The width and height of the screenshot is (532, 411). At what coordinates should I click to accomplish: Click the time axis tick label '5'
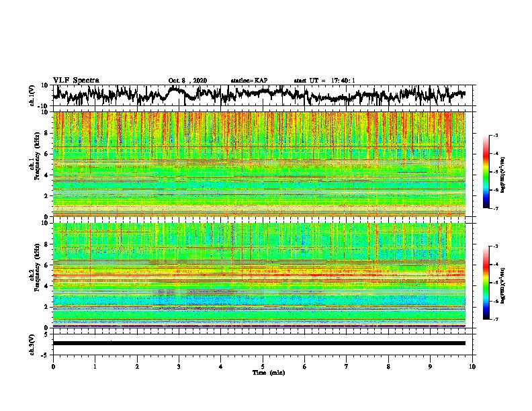[263, 367]
